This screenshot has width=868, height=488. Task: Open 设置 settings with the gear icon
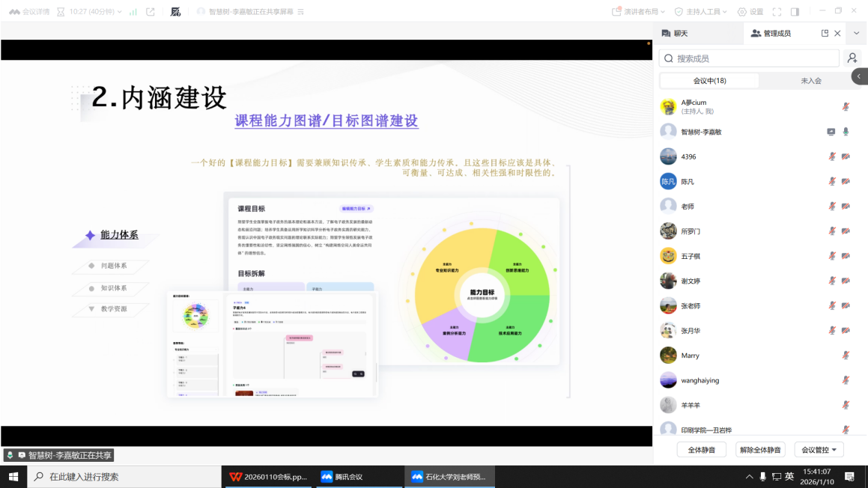coord(750,12)
